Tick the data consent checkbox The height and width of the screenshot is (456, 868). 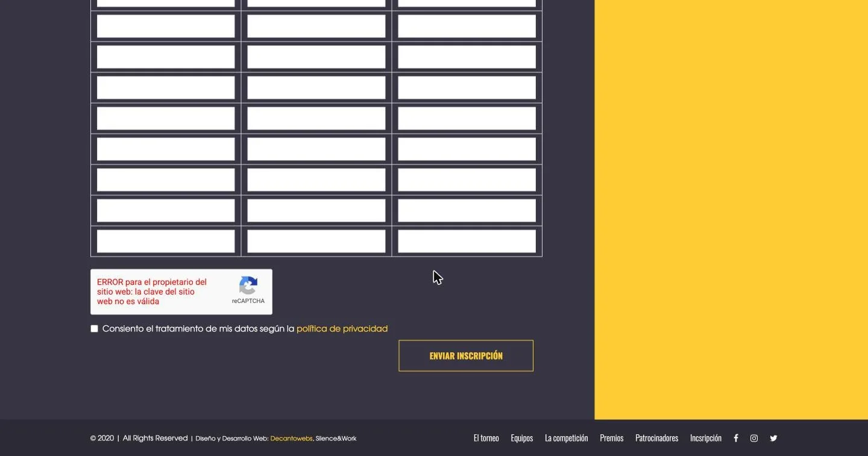coord(94,329)
